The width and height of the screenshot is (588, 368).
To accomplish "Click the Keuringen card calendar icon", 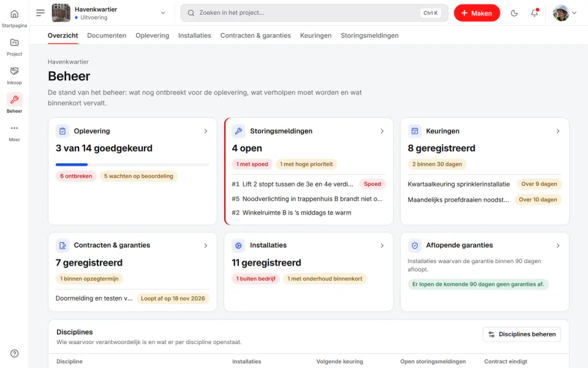I will click(415, 131).
